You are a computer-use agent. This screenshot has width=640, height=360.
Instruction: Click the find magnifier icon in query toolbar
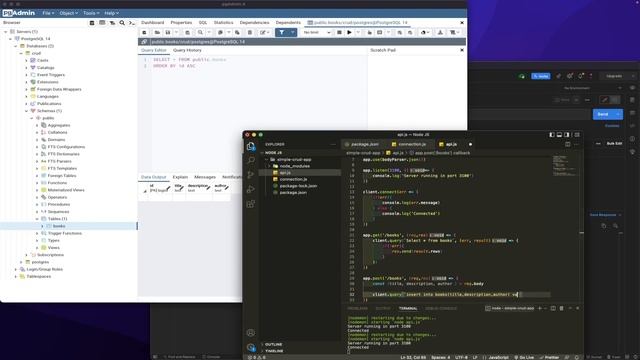click(200, 33)
